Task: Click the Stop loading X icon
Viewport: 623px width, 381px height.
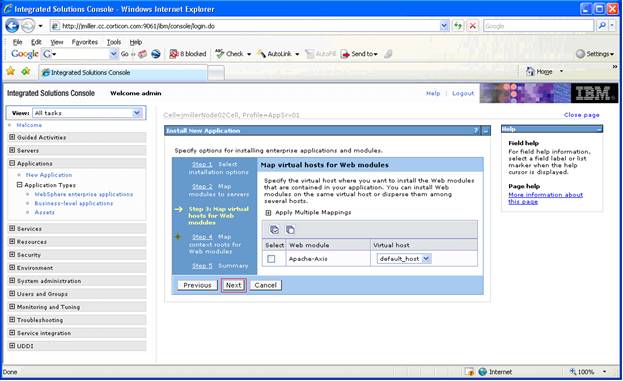Action: (x=472, y=26)
